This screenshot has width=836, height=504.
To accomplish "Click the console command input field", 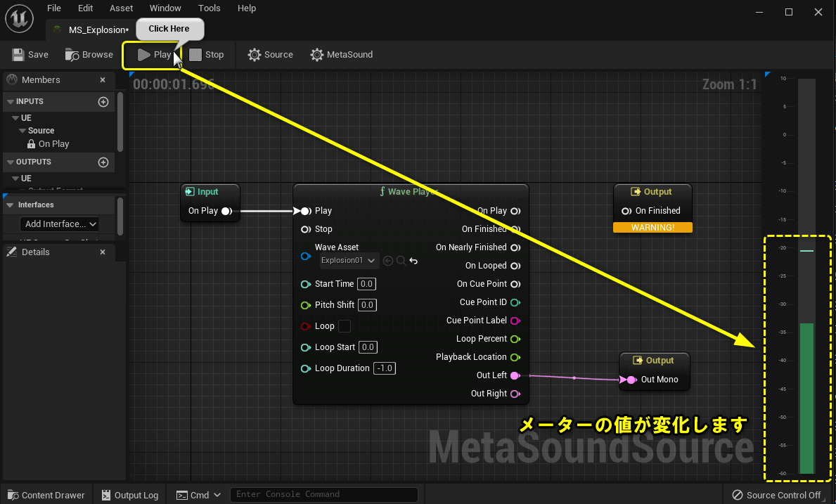I will (x=323, y=494).
